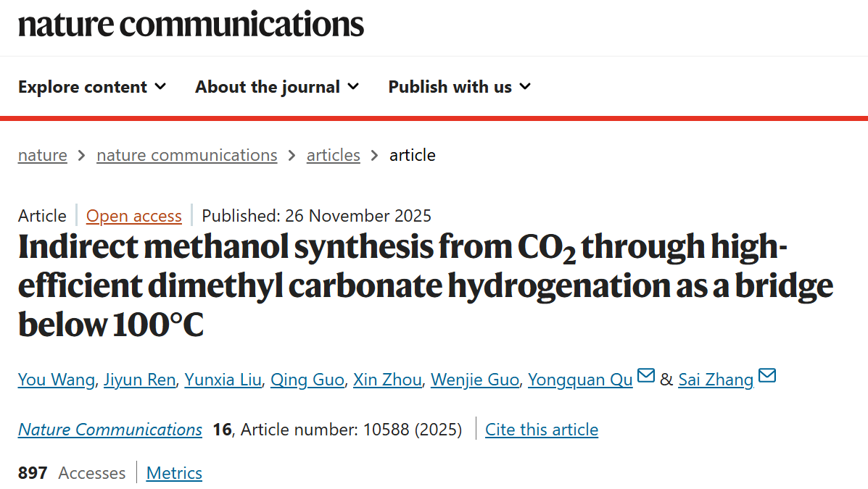
Task: View article Metrics
Action: click(174, 473)
